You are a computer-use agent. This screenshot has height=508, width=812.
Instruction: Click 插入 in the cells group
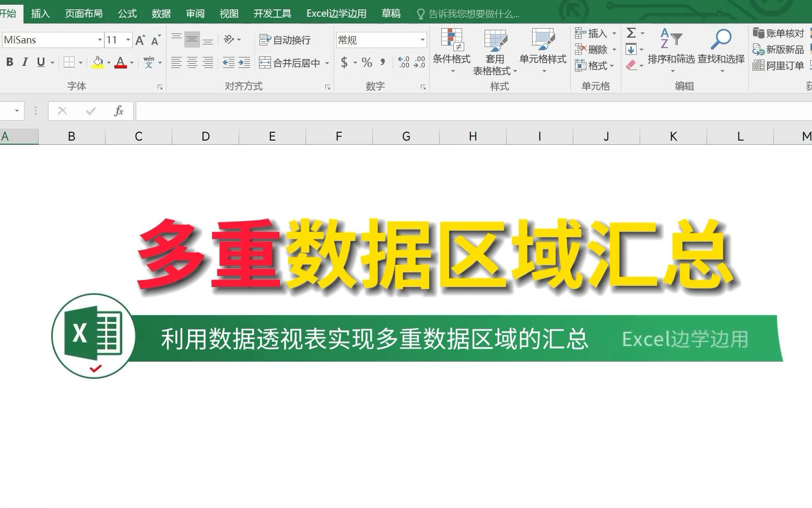tap(592, 33)
